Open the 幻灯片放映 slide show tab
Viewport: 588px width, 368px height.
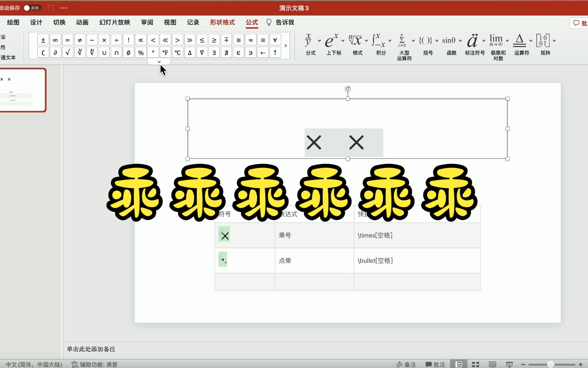tap(115, 22)
